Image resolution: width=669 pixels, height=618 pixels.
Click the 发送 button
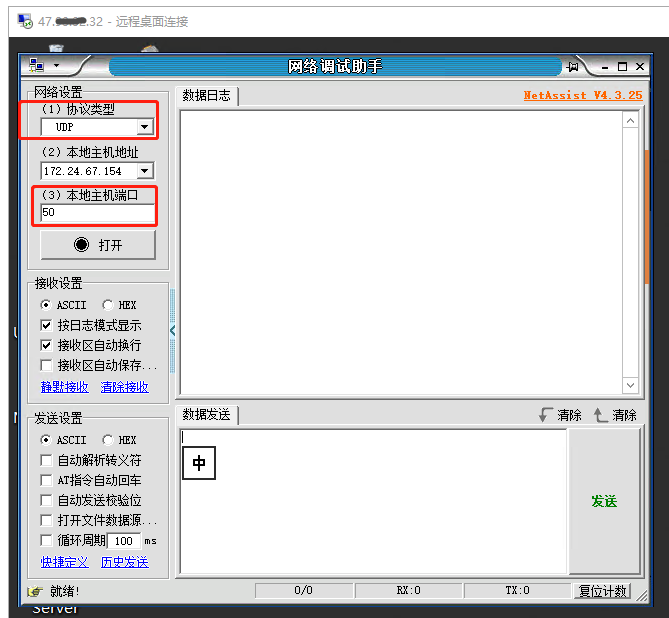coord(604,501)
